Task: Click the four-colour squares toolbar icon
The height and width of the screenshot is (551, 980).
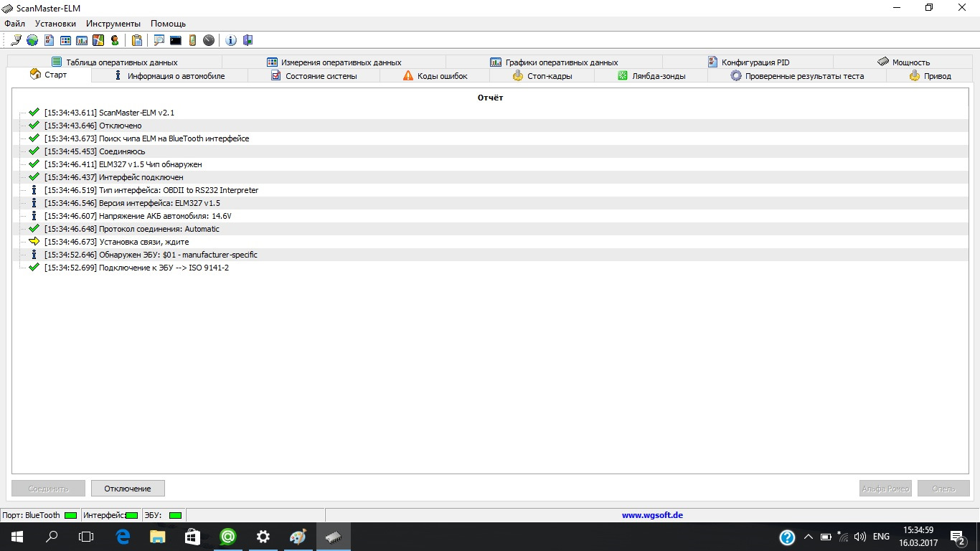Action: (98, 40)
